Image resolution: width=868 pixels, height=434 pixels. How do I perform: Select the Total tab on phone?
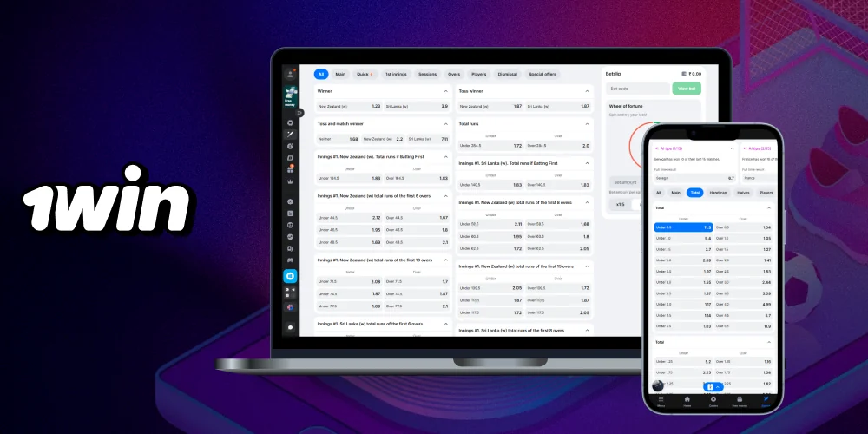(x=694, y=193)
